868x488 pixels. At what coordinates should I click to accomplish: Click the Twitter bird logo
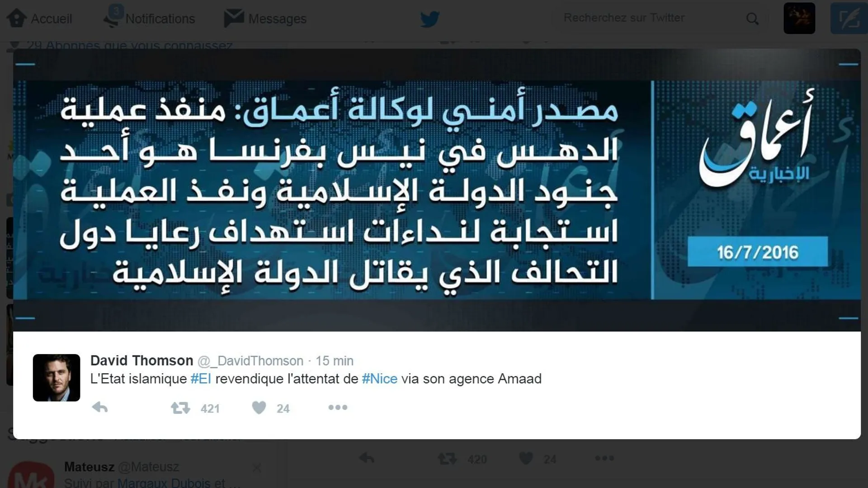point(429,19)
